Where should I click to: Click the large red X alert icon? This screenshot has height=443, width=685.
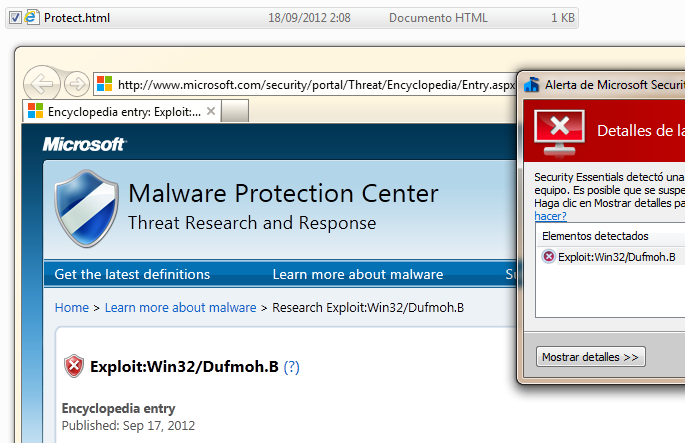[559, 129]
